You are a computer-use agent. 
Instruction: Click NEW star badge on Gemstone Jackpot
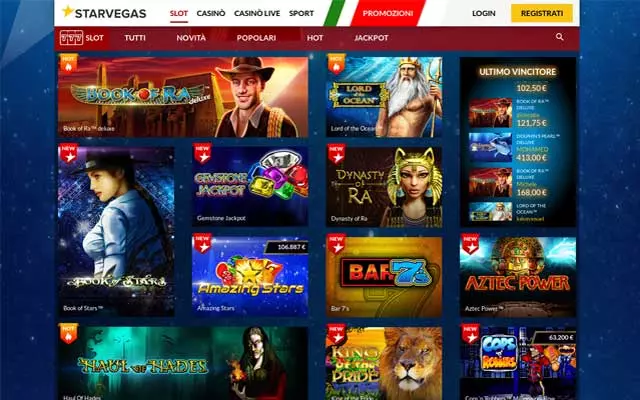pyautogui.click(x=202, y=153)
